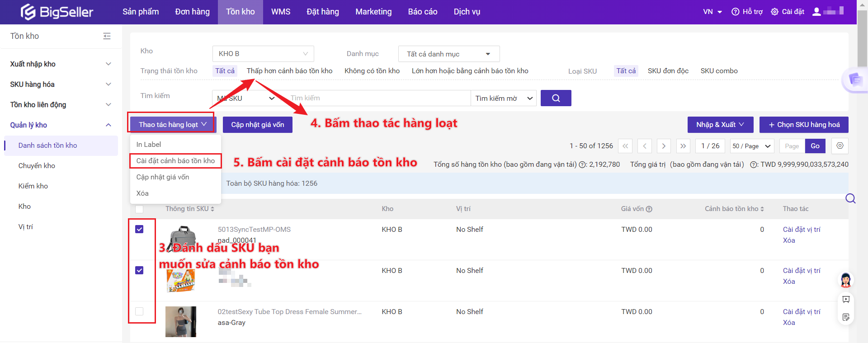868x343 pixels.
Task: Check the 02testSexy Tube Top Dress checkbox
Action: coord(139,311)
